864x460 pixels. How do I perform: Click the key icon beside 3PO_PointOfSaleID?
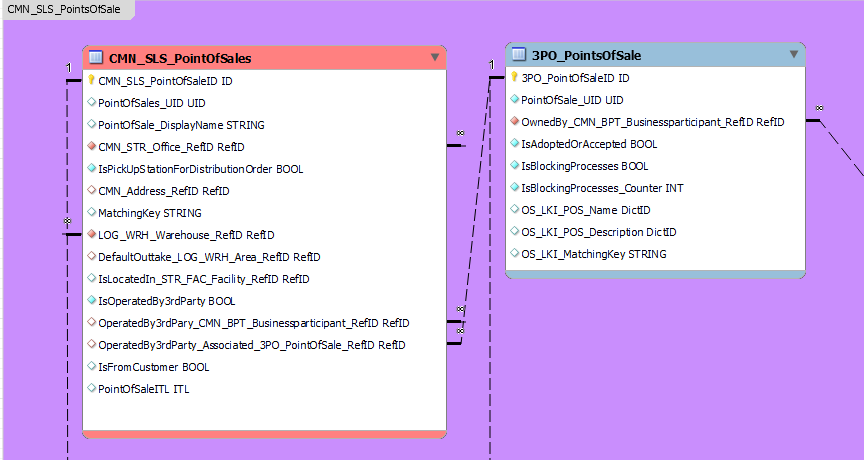(x=515, y=77)
